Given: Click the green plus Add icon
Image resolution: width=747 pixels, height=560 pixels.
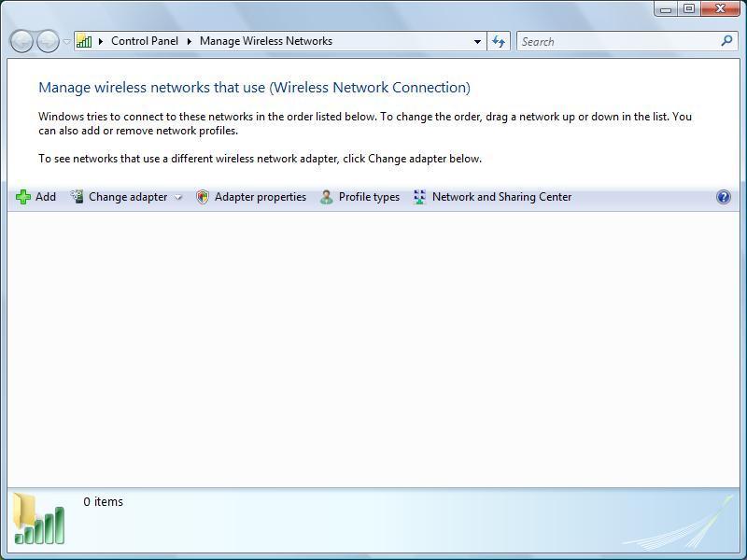Looking at the screenshot, I should coord(22,197).
